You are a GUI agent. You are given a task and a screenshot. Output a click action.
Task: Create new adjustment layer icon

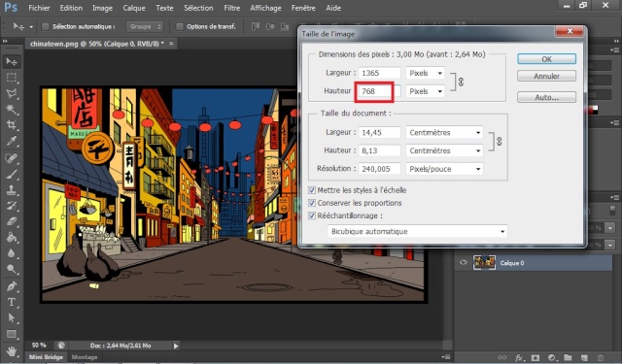(x=551, y=357)
